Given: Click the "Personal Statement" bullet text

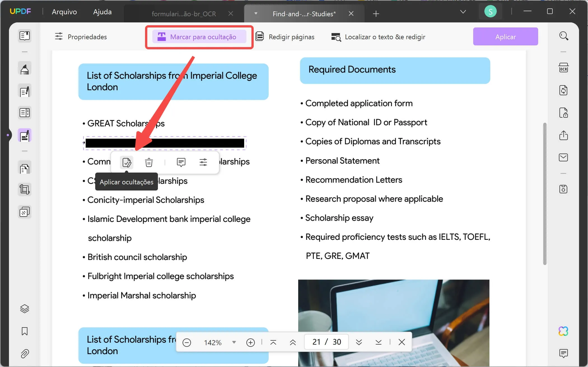Looking at the screenshot, I should coord(342,161).
